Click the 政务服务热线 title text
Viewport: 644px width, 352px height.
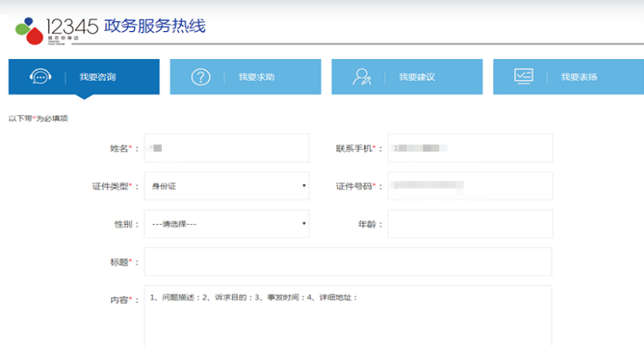click(155, 26)
